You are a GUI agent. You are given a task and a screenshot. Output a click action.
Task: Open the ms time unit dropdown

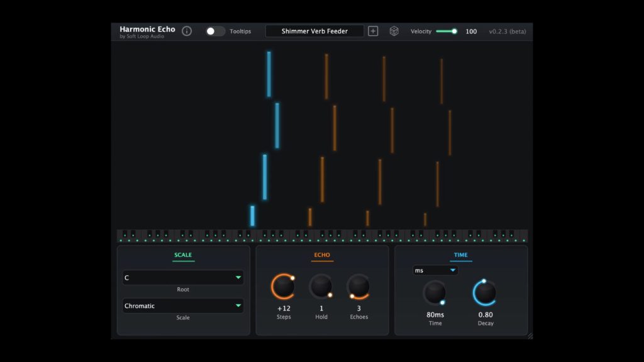(x=435, y=270)
